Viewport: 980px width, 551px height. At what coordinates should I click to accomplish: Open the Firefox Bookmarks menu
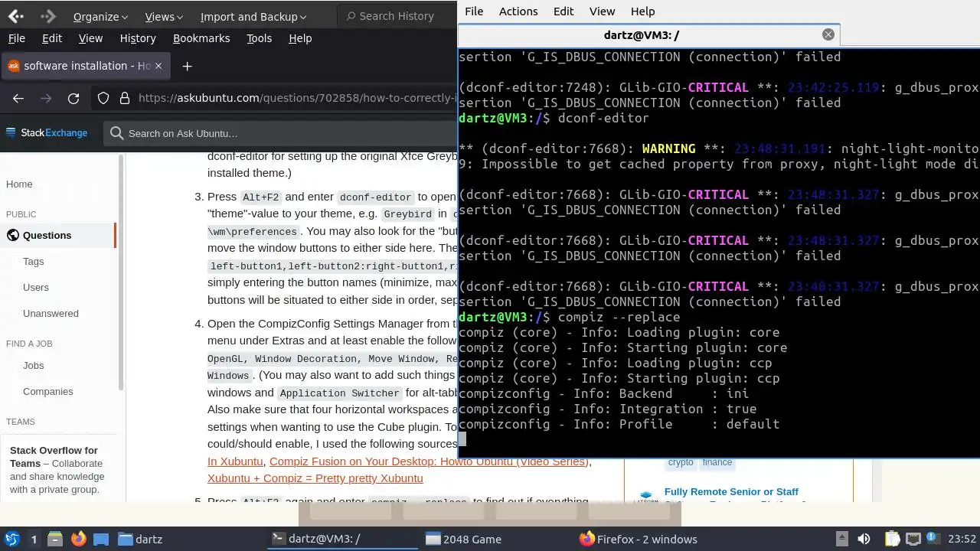(x=201, y=38)
